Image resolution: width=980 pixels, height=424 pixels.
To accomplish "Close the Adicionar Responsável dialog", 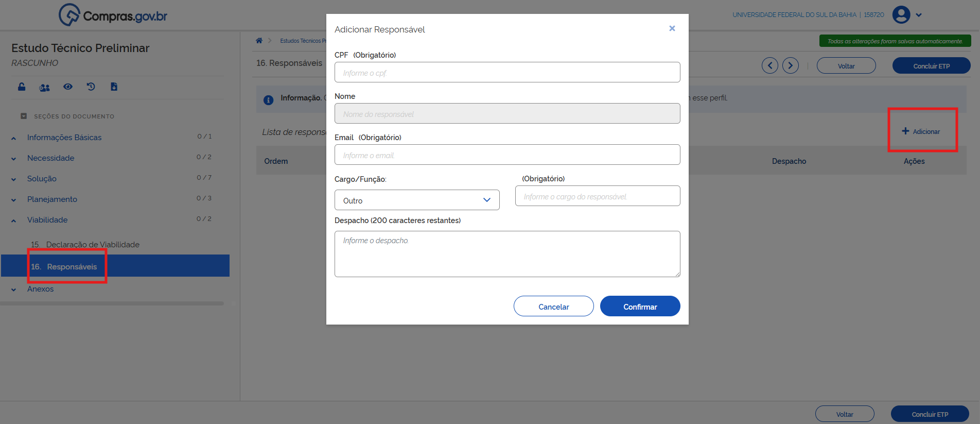I will pos(672,28).
